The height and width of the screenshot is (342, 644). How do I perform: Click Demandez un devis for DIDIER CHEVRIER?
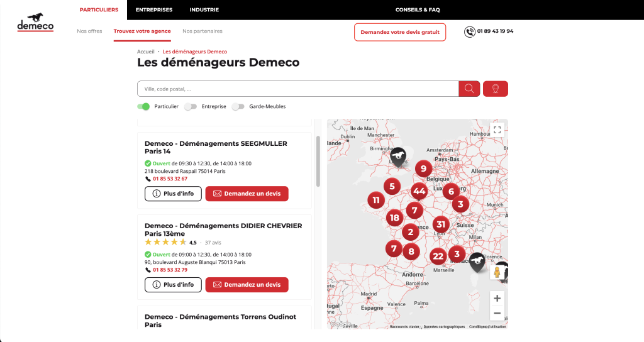point(247,285)
